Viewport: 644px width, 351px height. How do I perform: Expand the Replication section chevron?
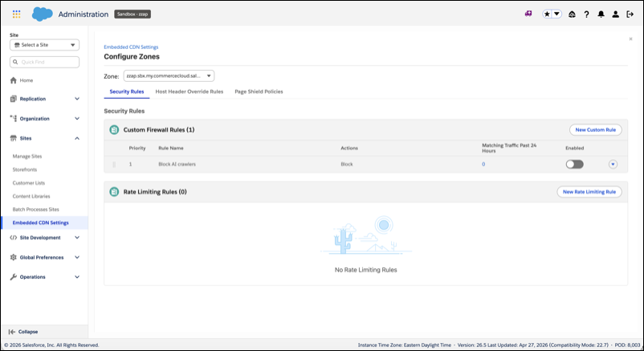pos(77,99)
